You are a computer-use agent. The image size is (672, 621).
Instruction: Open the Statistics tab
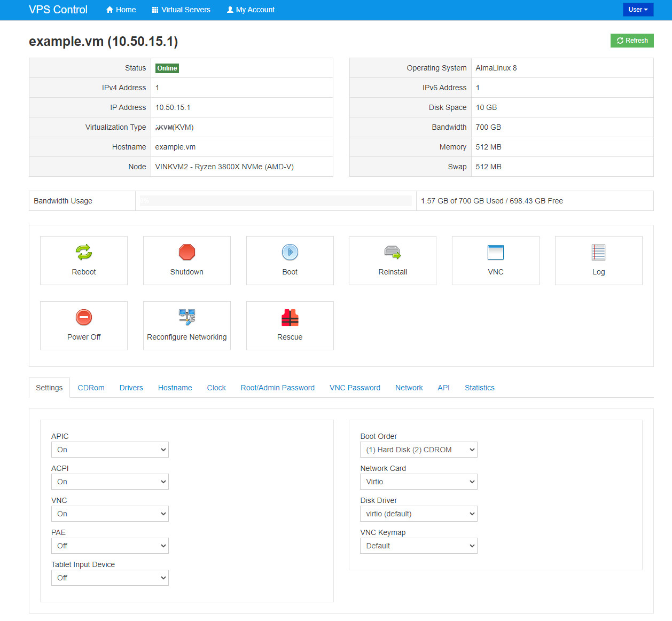pyautogui.click(x=480, y=388)
